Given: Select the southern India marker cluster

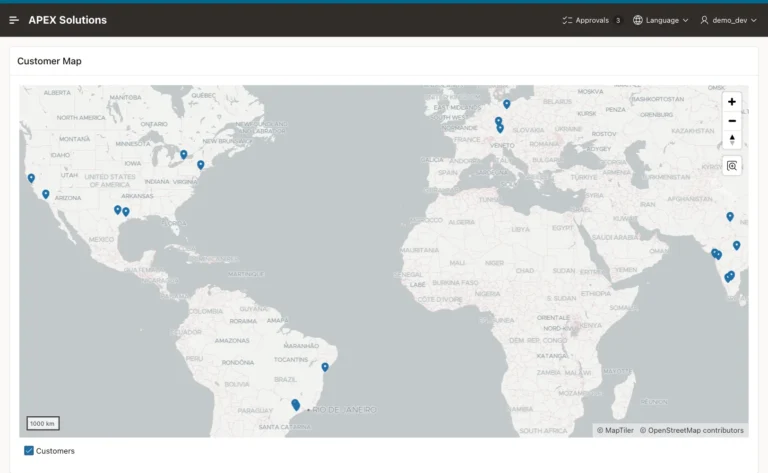Looking at the screenshot, I should [x=729, y=277].
